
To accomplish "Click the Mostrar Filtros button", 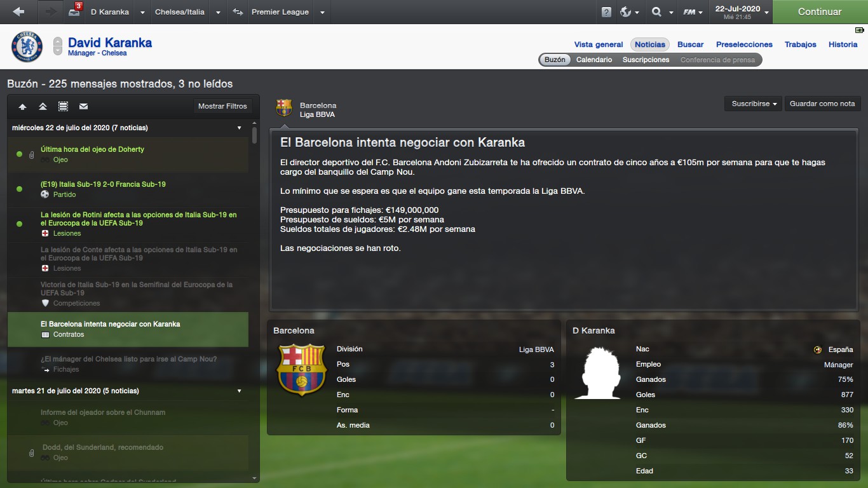I will tap(222, 106).
